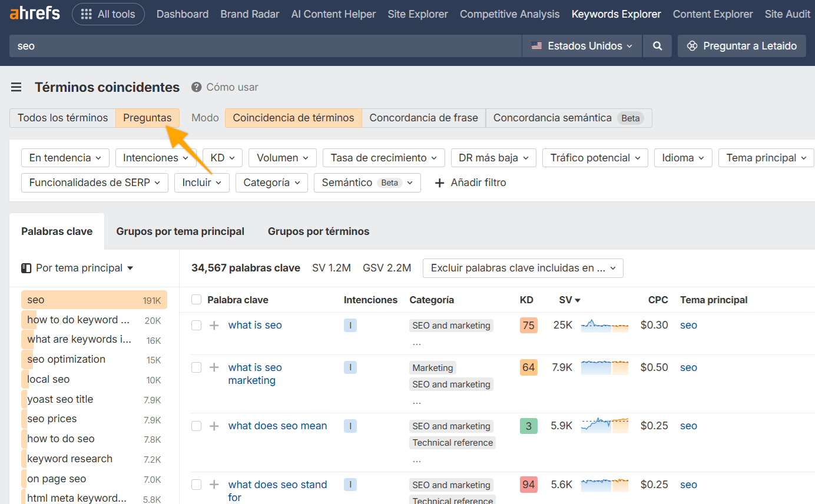Open the Semántico Beta dropdown
Viewport: 815px width, 504px height.
coord(367,183)
